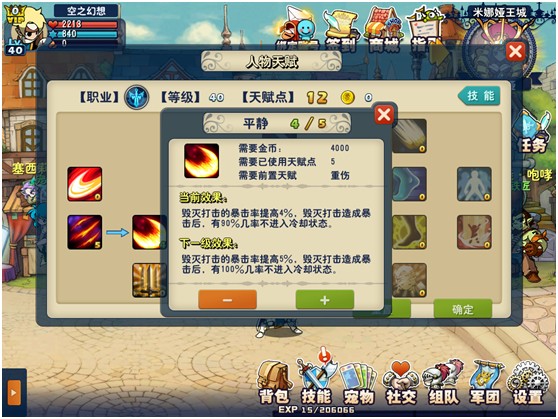Open the 设置 settings gears icon

[528, 383]
